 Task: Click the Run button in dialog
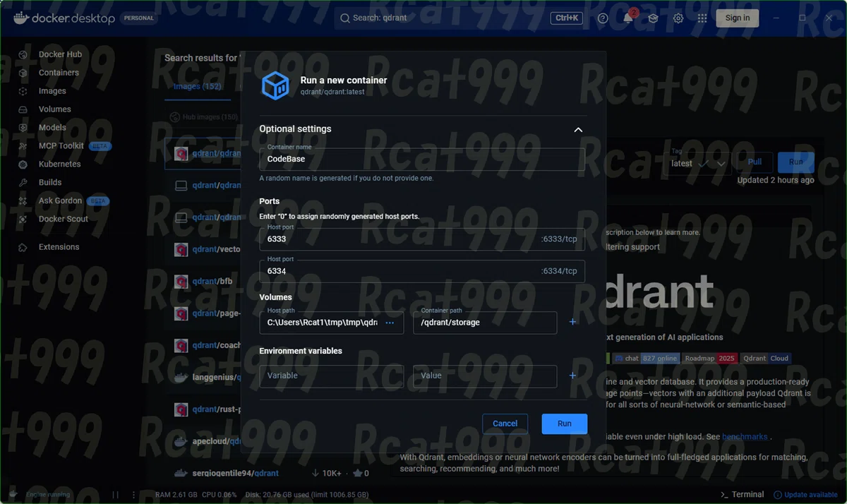pos(565,424)
